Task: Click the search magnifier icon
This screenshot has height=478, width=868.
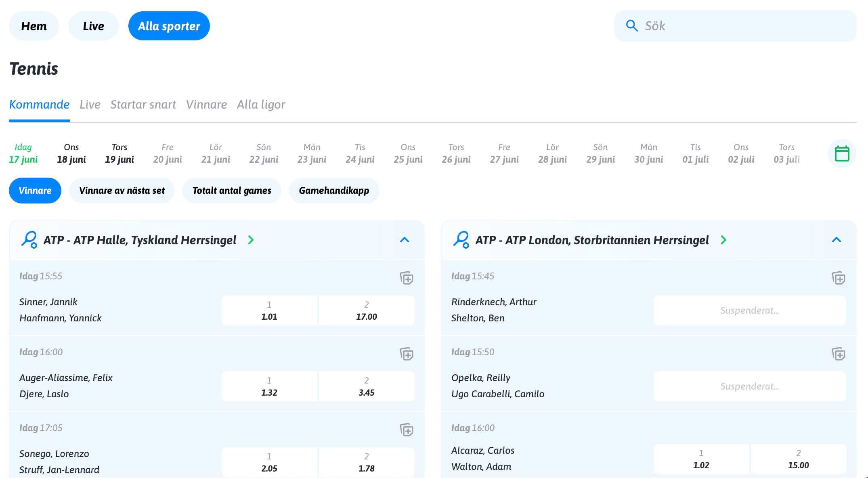Action: coord(631,26)
